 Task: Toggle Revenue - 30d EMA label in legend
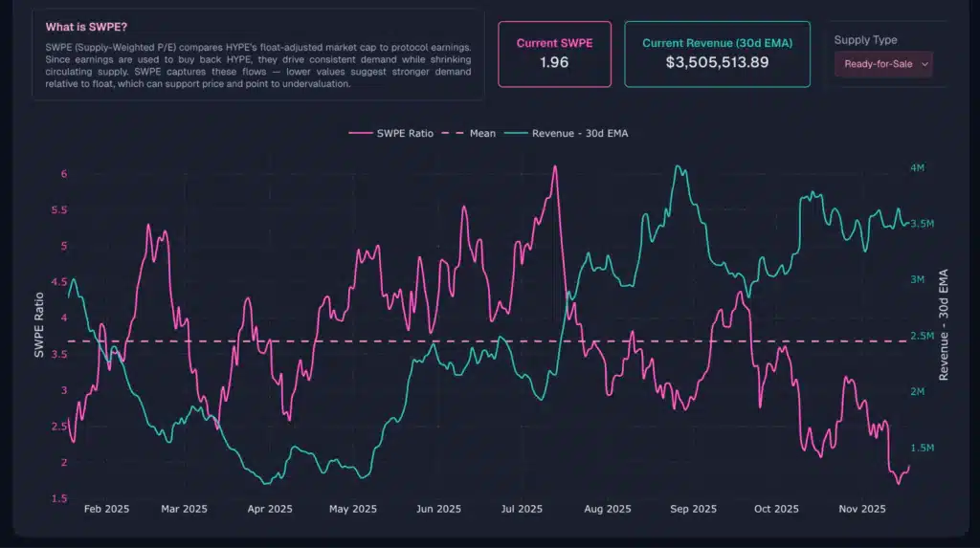(580, 133)
